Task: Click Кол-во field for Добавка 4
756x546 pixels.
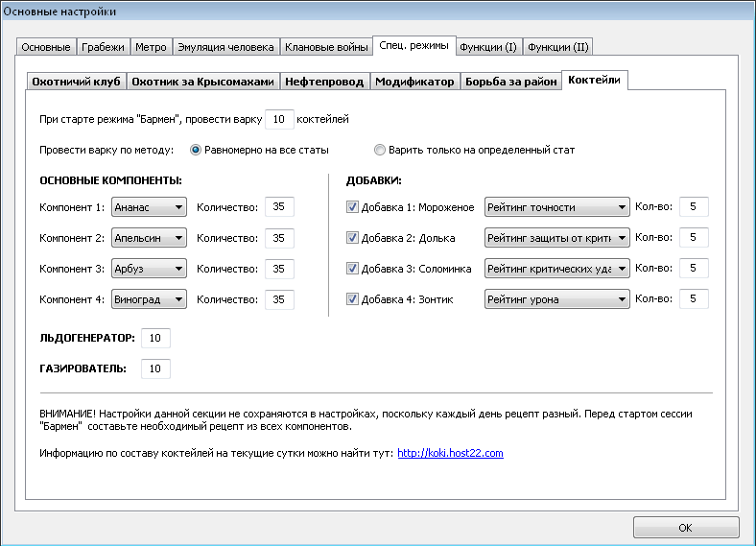Action: coord(694,298)
